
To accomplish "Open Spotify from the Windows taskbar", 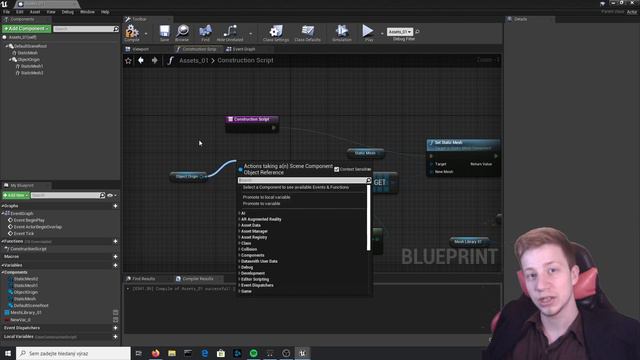I will (x=253, y=353).
